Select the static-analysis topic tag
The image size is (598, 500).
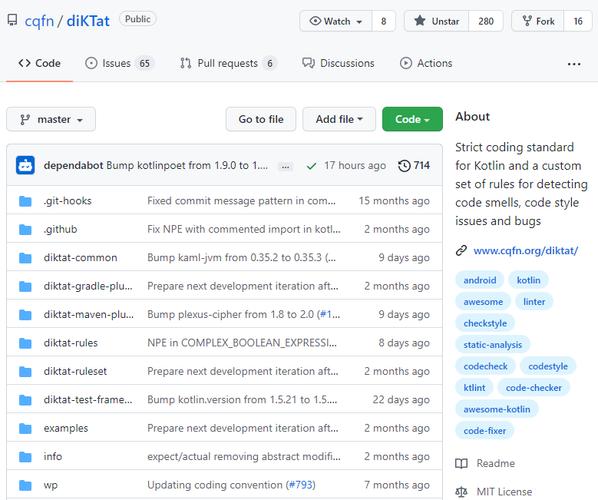click(x=492, y=345)
